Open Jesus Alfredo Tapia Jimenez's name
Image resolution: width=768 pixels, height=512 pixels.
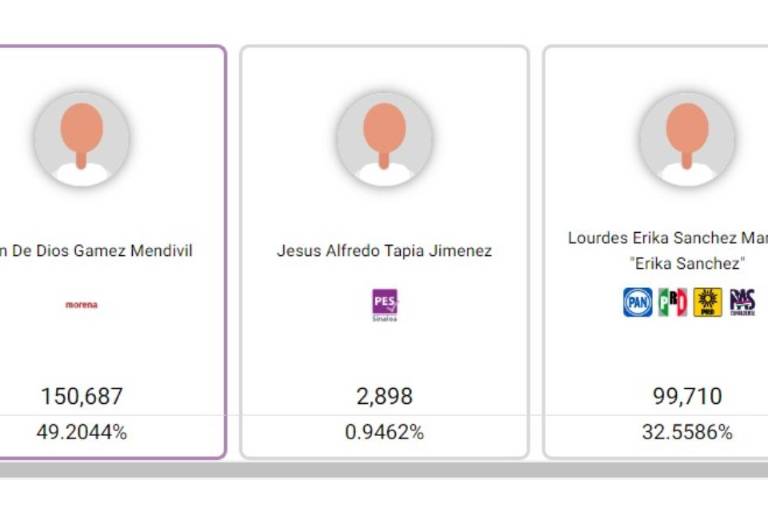(384, 251)
